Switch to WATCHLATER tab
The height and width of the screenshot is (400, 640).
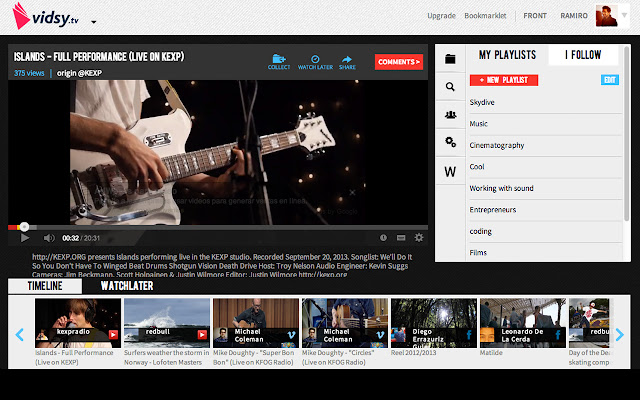pyautogui.click(x=127, y=286)
